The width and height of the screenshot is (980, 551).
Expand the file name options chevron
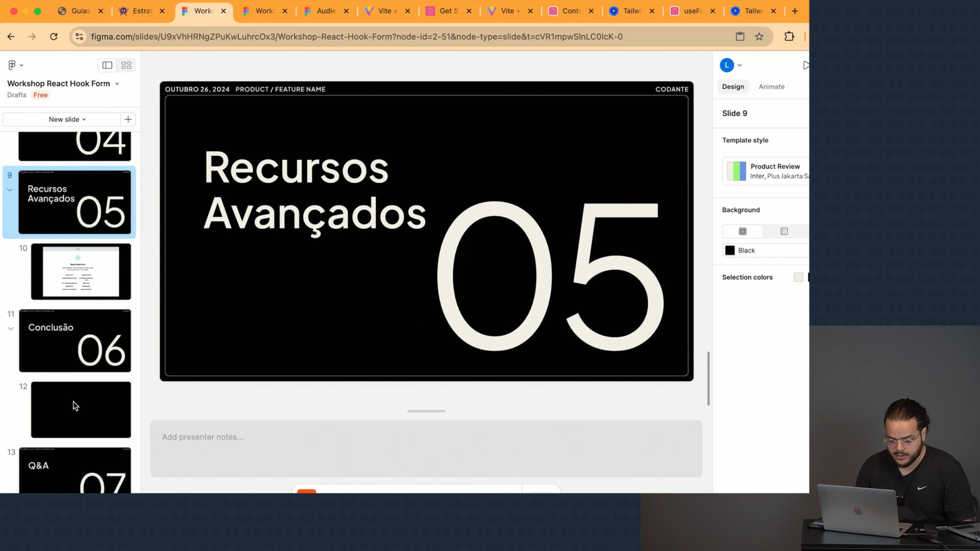(x=117, y=84)
